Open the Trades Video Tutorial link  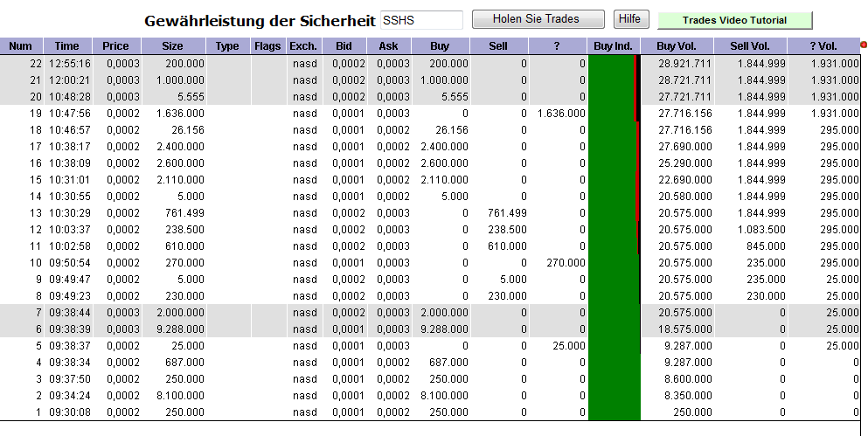tap(734, 20)
